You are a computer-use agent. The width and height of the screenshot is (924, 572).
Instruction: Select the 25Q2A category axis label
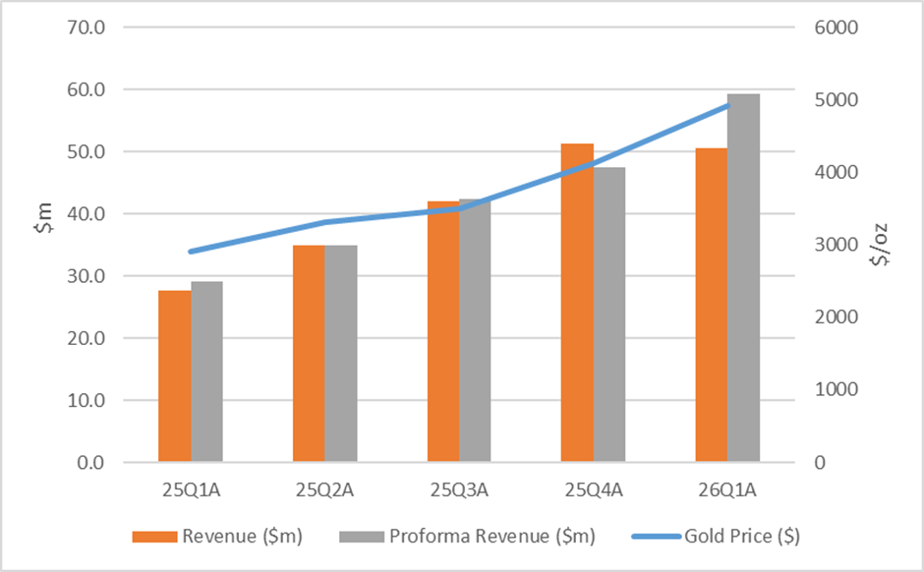point(324,490)
